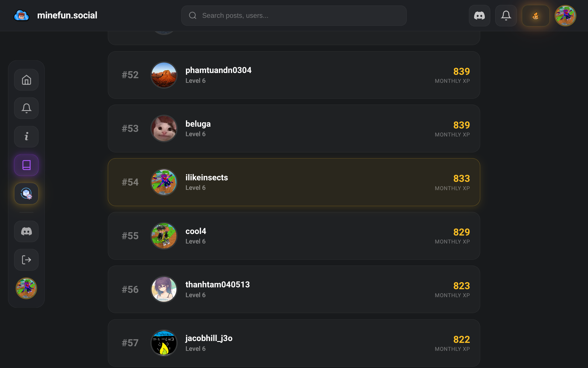The height and width of the screenshot is (368, 588).
Task: Open profile avatar in top right
Action: click(565, 16)
